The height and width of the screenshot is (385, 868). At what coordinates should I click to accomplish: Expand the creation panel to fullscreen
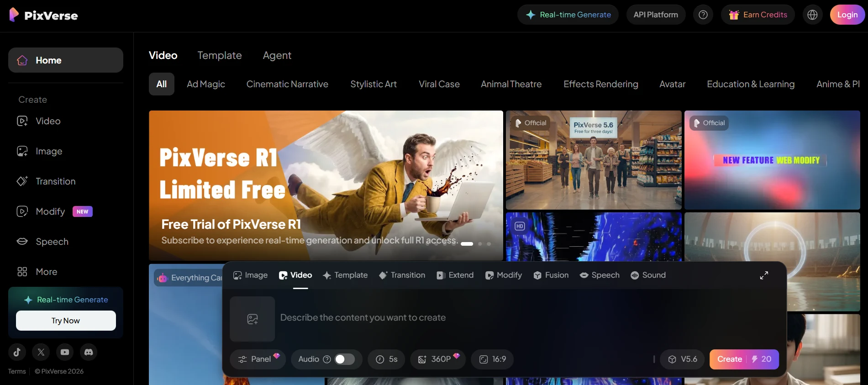pyautogui.click(x=764, y=275)
